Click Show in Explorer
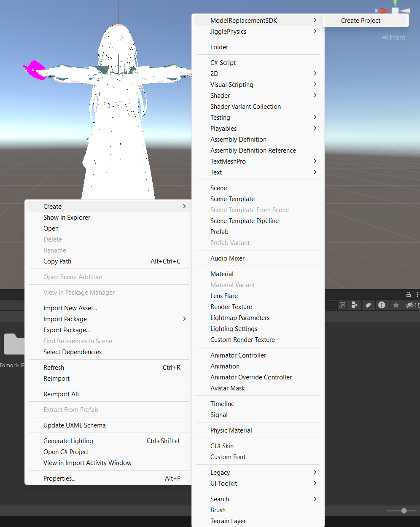 (67, 218)
